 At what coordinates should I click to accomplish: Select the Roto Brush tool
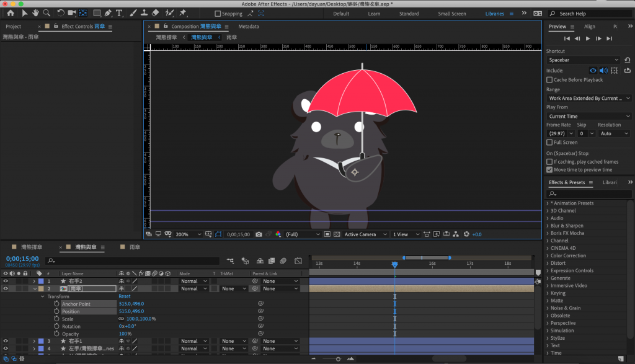169,13
